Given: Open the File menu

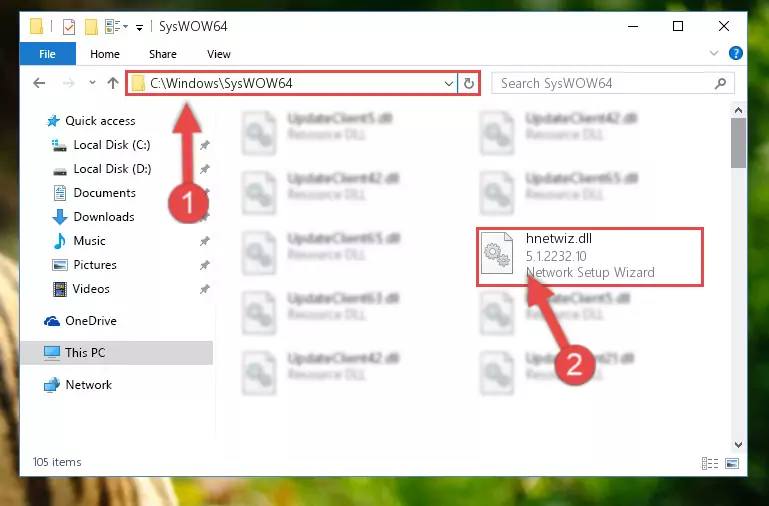Looking at the screenshot, I should 48,54.
